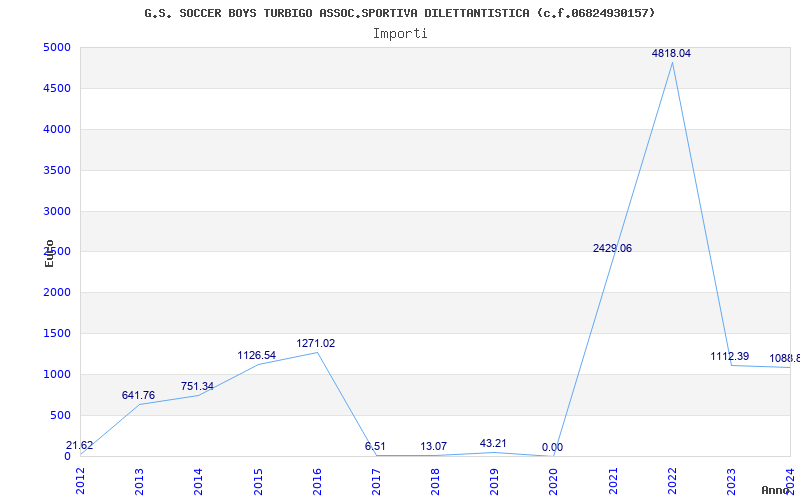The height and width of the screenshot is (500, 800).
Task: Click the G.S. SOCCER BOYS TURBIGO title
Action: click(228, 13)
